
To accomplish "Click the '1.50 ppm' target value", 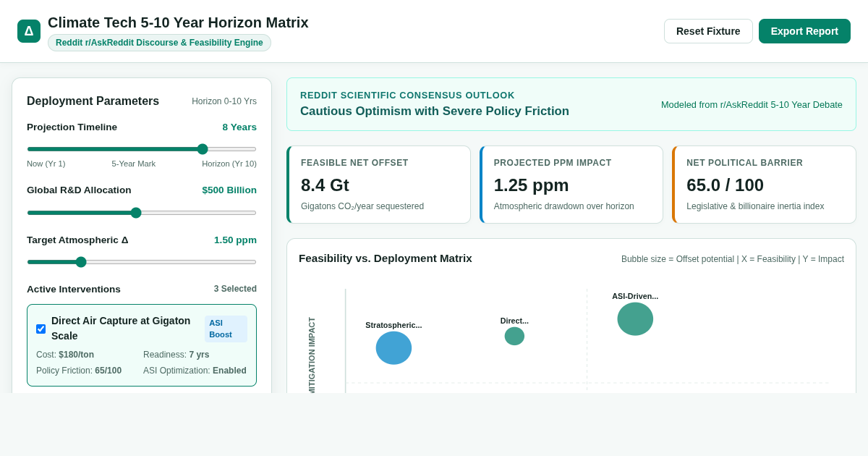I will coord(235,240).
